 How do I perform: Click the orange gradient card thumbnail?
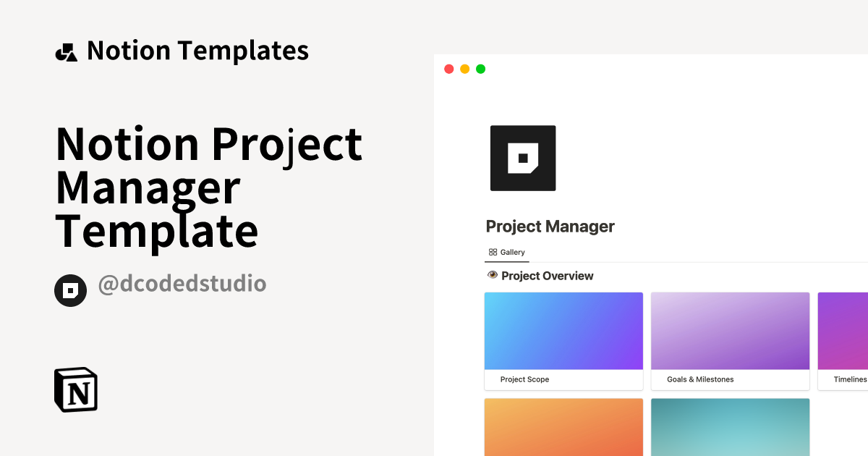click(x=563, y=427)
